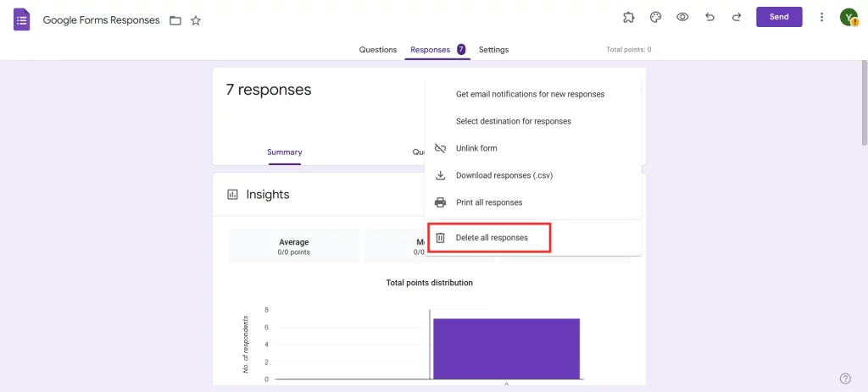Open the Google Forms home icon
The image size is (868, 392).
[21, 20]
